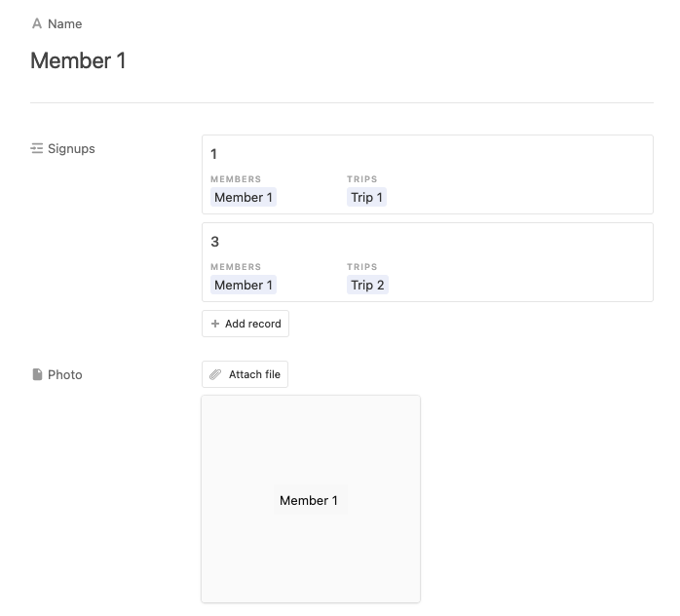Image resolution: width=680 pixels, height=616 pixels.
Task: Click the text field icon beside Name
Action: [x=37, y=23]
